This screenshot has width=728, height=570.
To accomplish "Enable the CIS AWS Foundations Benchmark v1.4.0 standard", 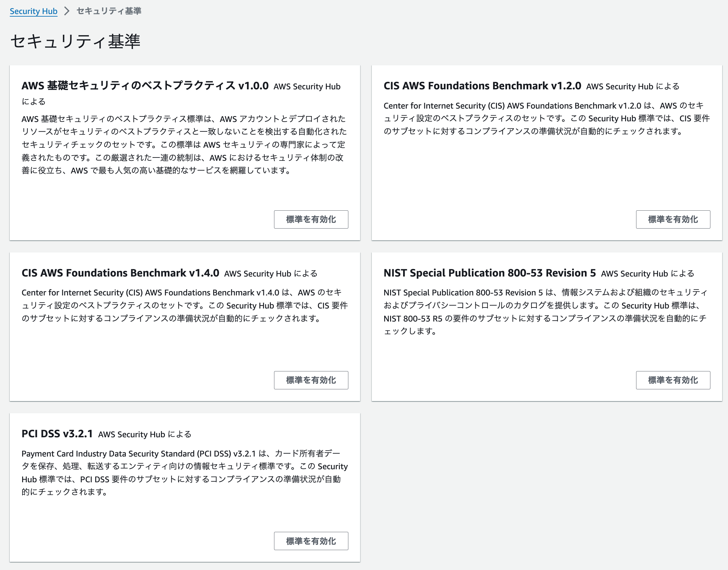I will click(311, 380).
